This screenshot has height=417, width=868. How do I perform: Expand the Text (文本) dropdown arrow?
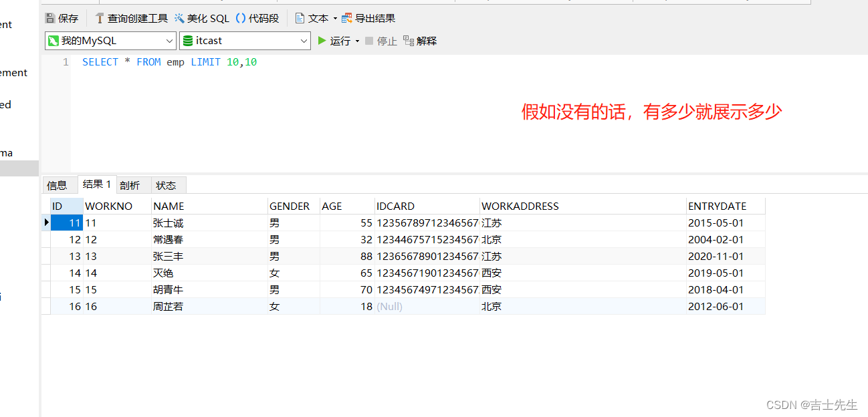(335, 19)
